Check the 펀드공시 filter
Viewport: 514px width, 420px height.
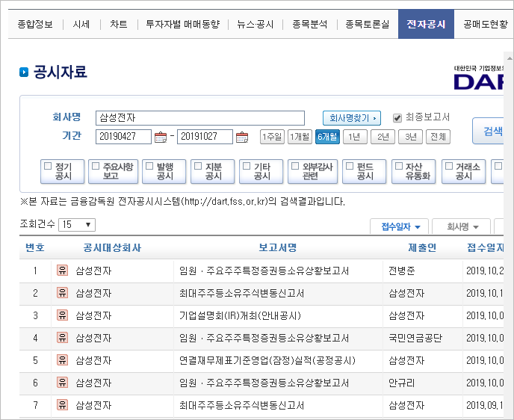[350, 166]
